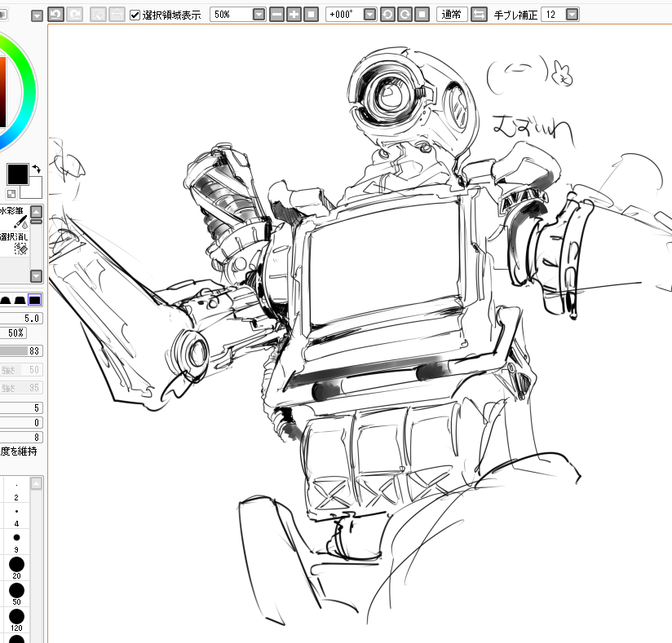Select the 選択消し selection eraser tool

pos(14,244)
